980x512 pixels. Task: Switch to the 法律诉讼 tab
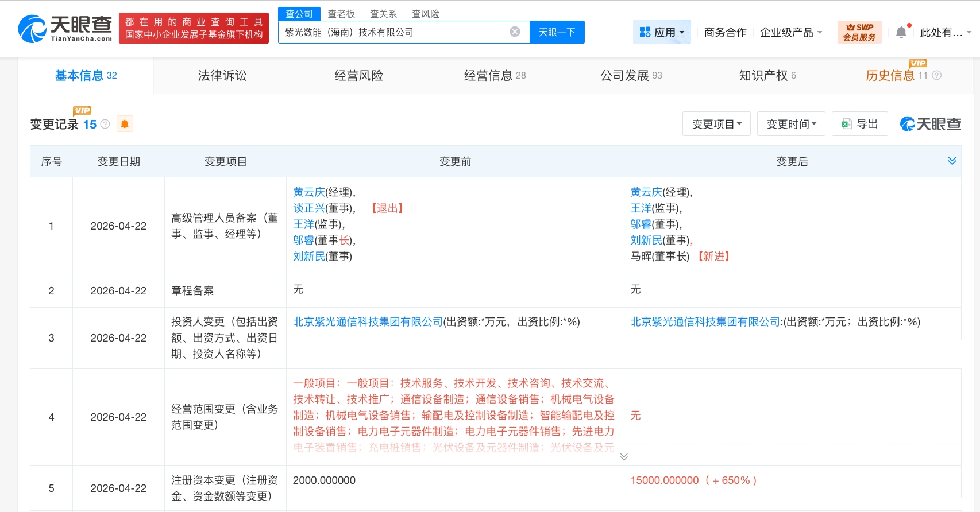click(222, 75)
